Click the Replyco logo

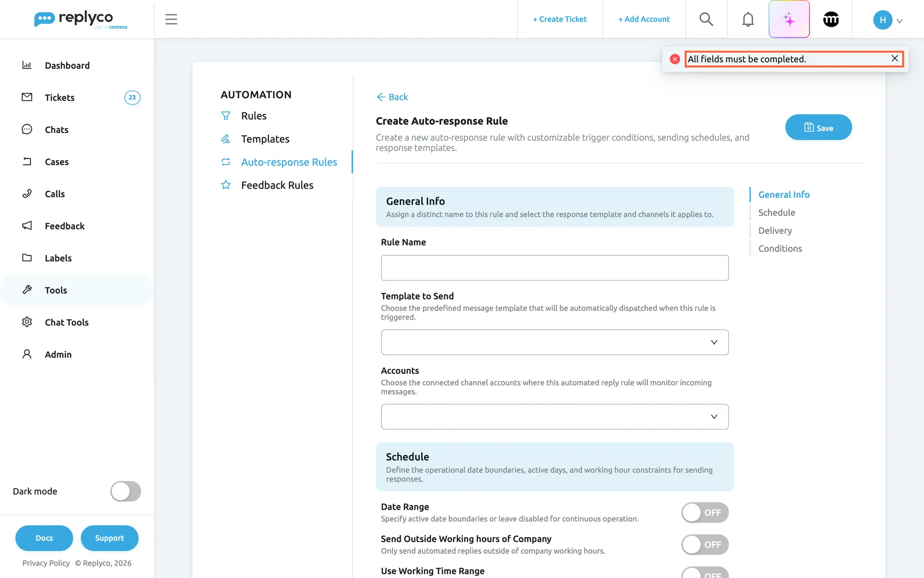coord(81,20)
